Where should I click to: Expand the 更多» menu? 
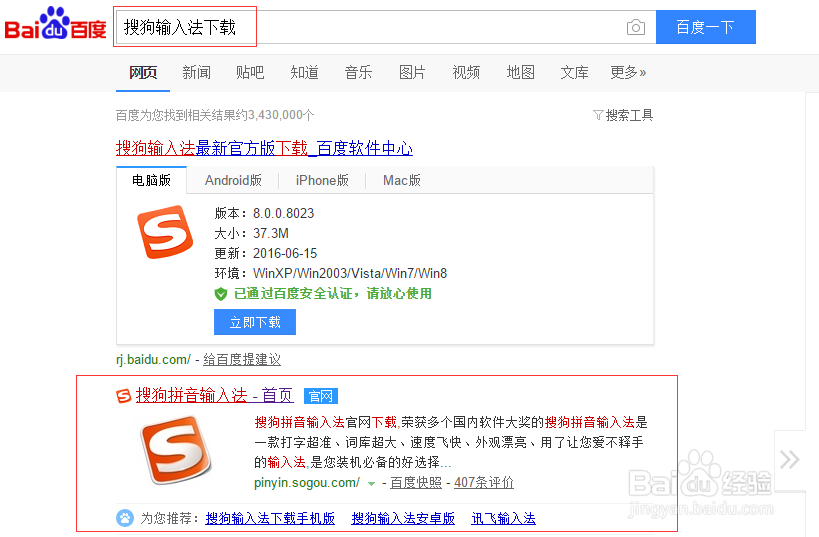tap(628, 72)
